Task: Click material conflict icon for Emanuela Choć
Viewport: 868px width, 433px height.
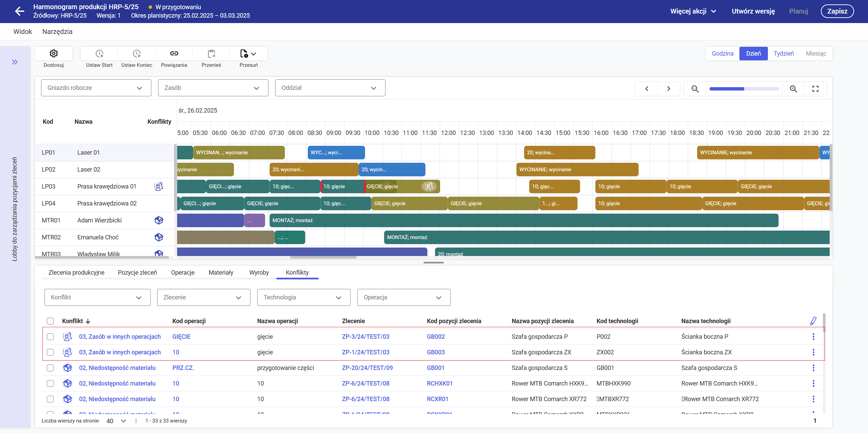Action: (x=159, y=237)
